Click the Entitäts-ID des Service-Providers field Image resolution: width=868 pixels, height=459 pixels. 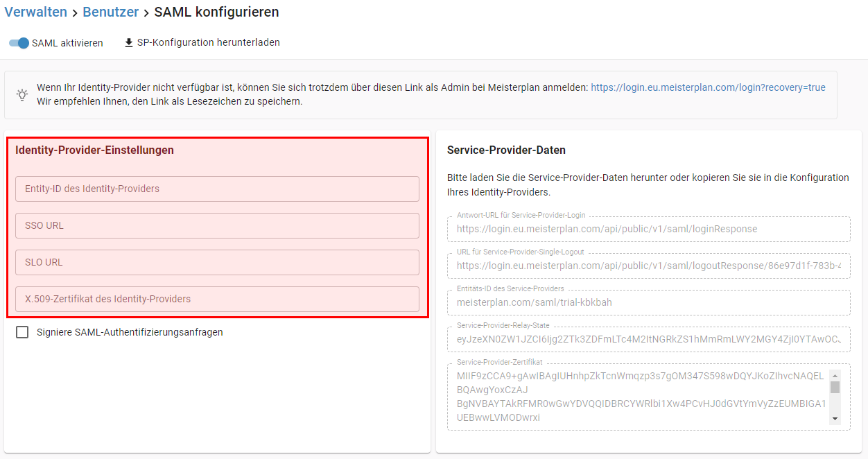click(x=649, y=302)
